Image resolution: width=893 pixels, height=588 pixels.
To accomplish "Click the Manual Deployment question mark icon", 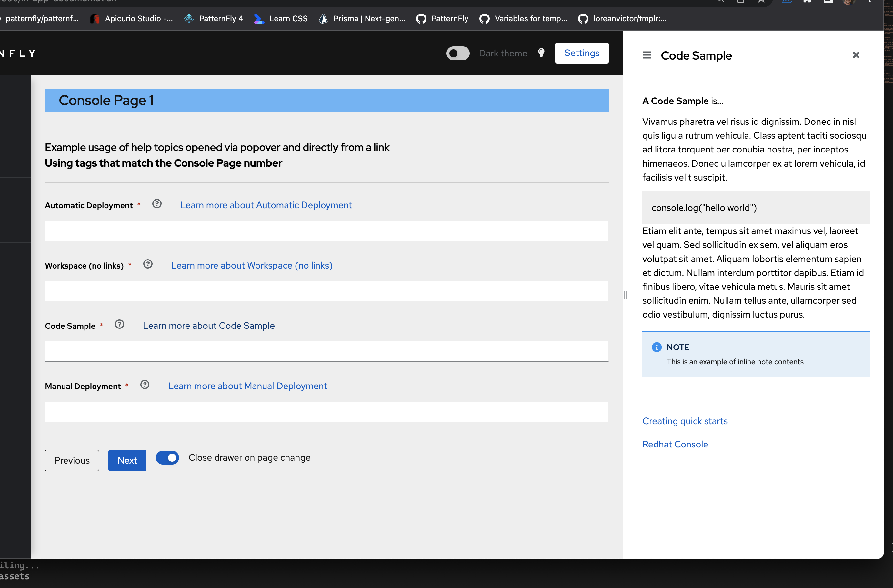I will click(x=145, y=384).
